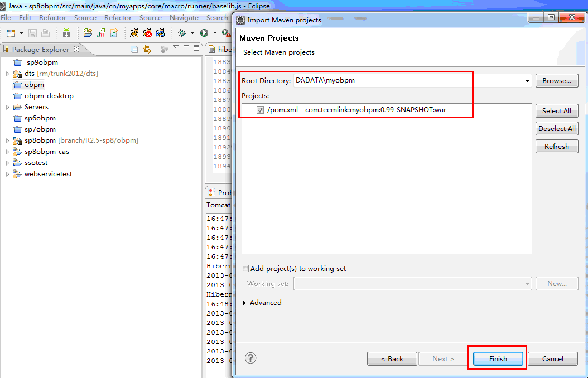Close the Package Explorer view tab

pos(76,49)
